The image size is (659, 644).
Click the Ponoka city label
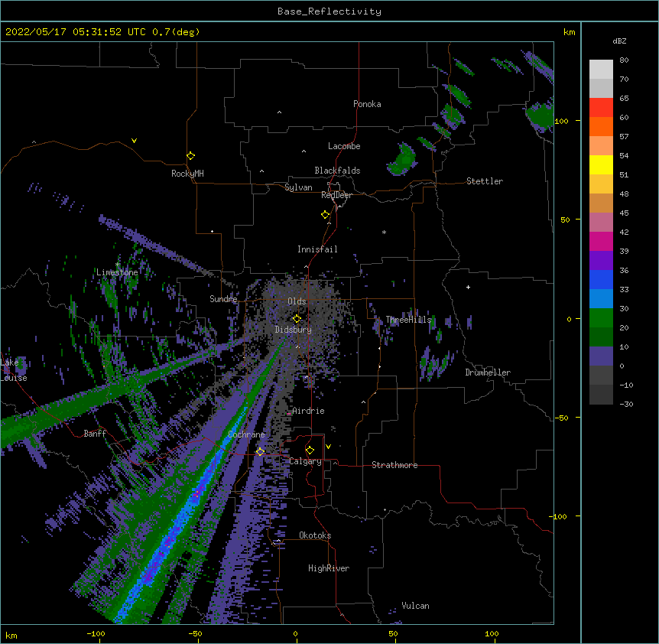(367, 104)
